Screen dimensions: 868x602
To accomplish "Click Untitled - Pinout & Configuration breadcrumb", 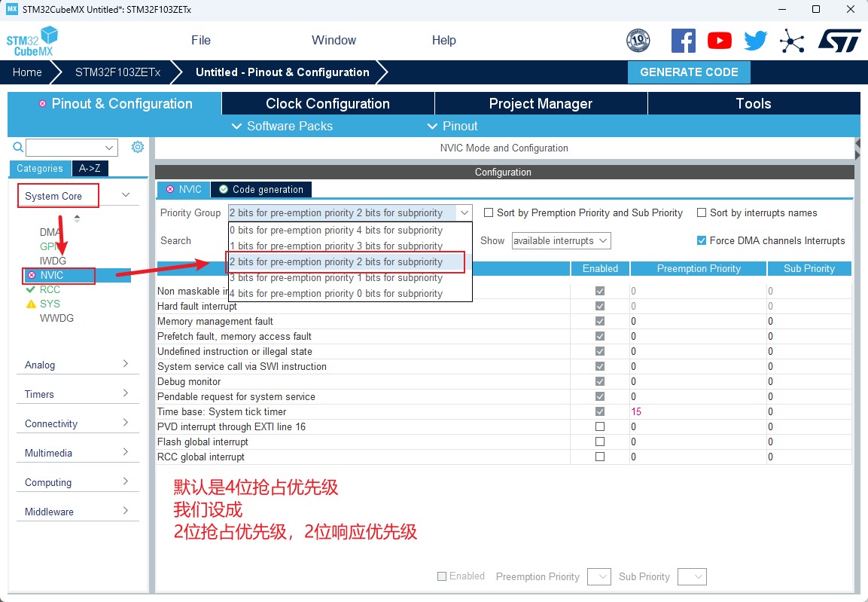I will [282, 72].
